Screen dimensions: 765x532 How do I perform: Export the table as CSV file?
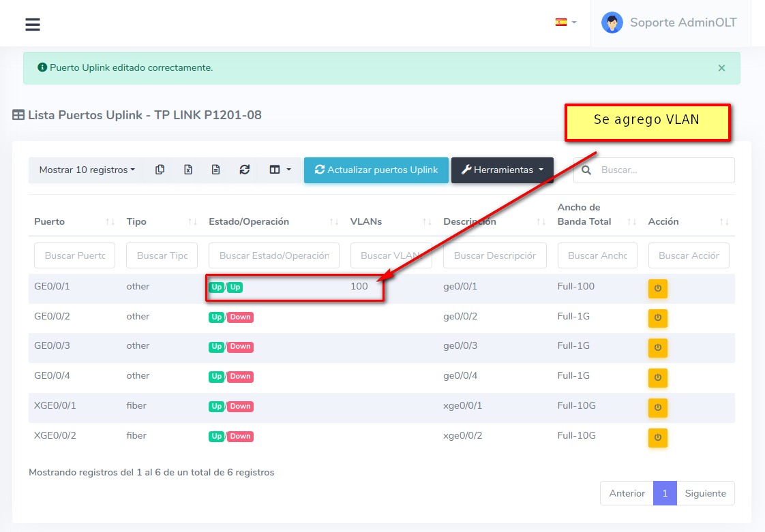[215, 170]
